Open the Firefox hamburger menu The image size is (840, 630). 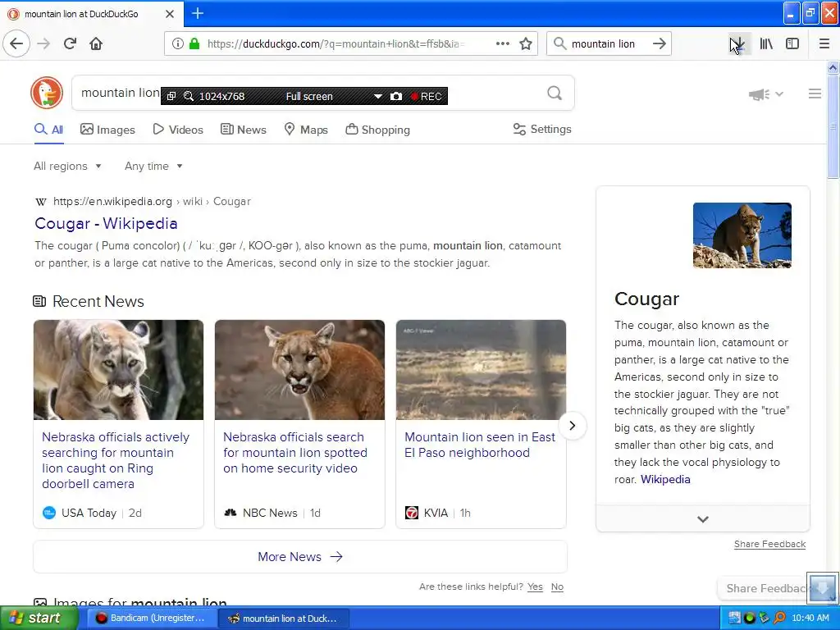pyautogui.click(x=824, y=43)
